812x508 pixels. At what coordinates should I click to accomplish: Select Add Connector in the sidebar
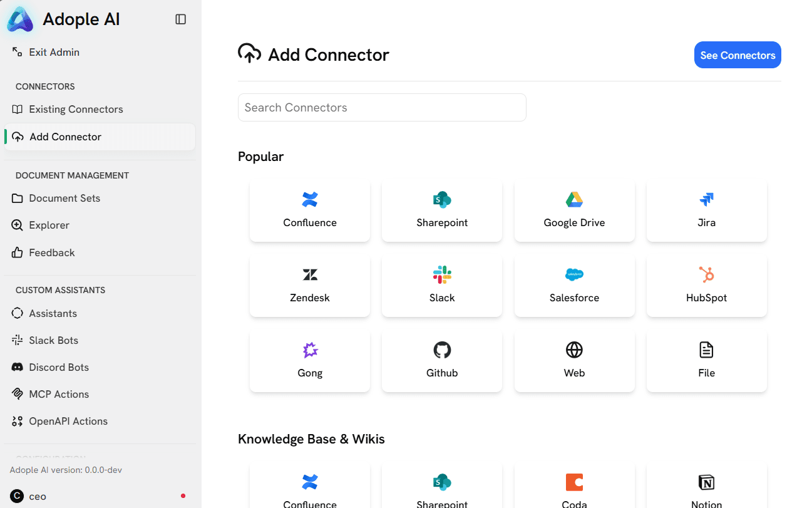100,137
